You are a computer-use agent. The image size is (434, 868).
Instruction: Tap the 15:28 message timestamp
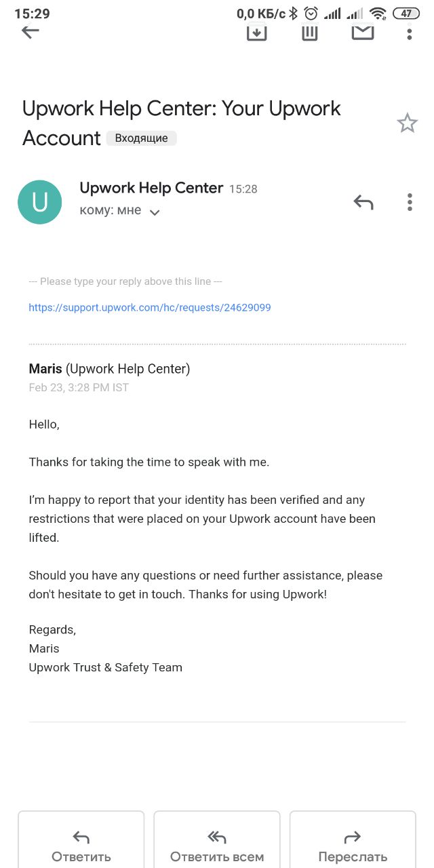(x=243, y=189)
